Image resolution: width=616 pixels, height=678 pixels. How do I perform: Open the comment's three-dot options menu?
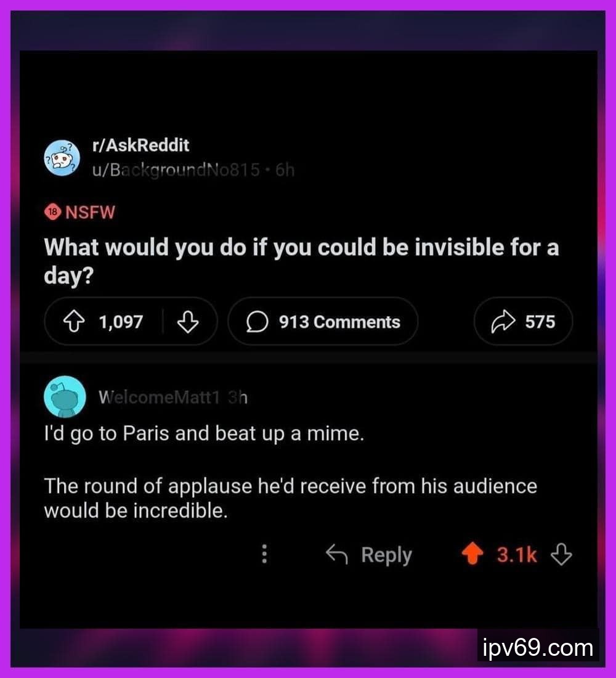[264, 555]
